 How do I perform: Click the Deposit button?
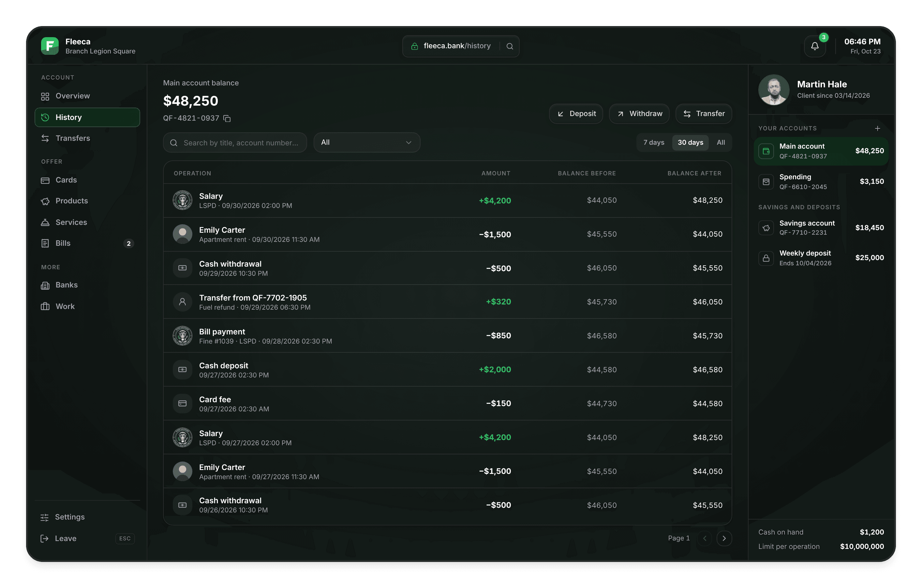576,114
